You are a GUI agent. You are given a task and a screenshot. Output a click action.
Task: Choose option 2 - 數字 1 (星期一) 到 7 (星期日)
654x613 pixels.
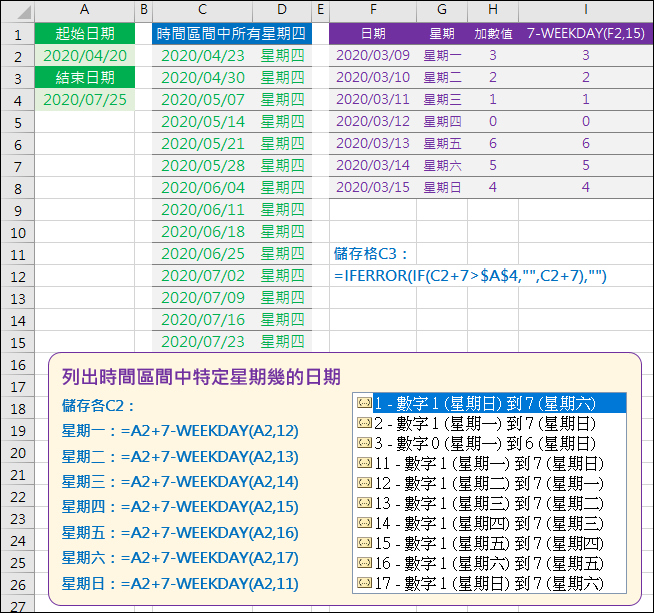point(485,423)
